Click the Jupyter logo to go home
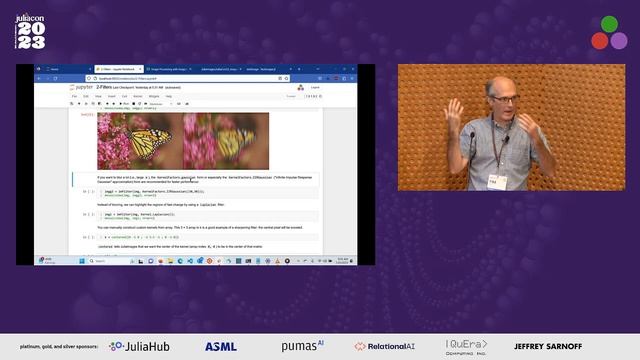 point(81,87)
